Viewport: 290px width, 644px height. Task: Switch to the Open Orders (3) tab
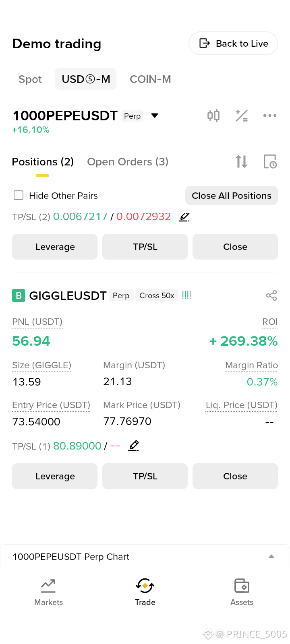click(x=128, y=162)
